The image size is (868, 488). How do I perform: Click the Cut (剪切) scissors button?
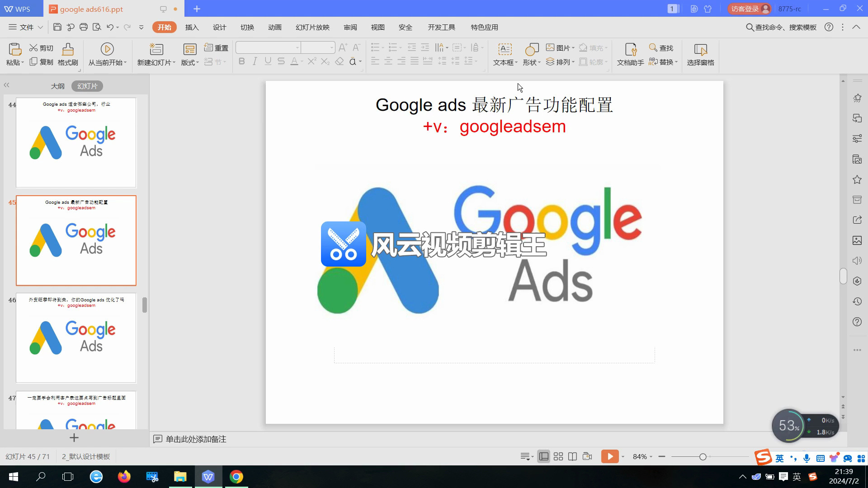[x=41, y=48]
